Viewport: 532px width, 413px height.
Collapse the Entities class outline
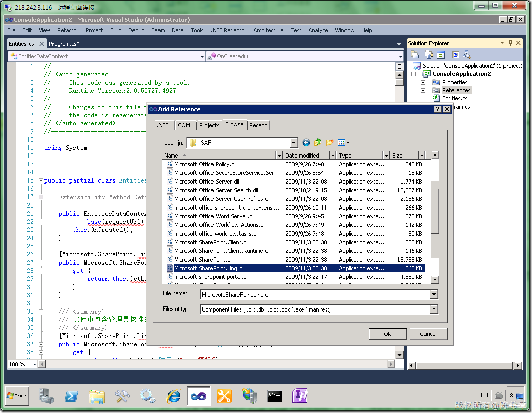pos(41,181)
